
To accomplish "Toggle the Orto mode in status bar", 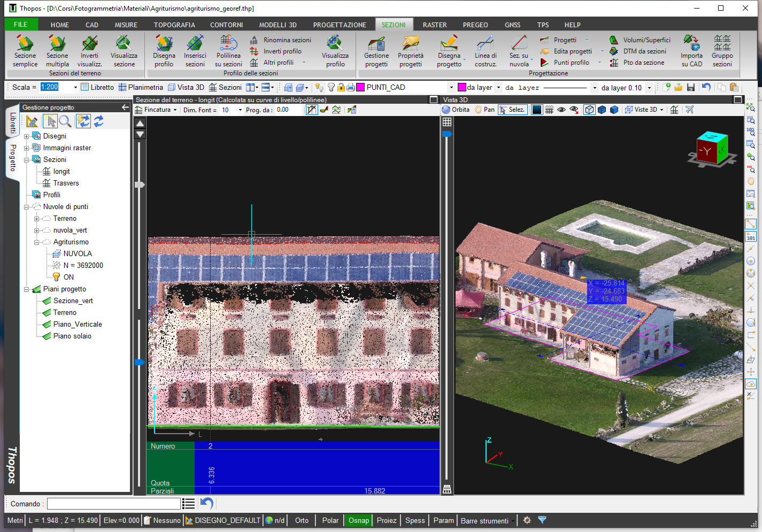I will pyautogui.click(x=302, y=520).
